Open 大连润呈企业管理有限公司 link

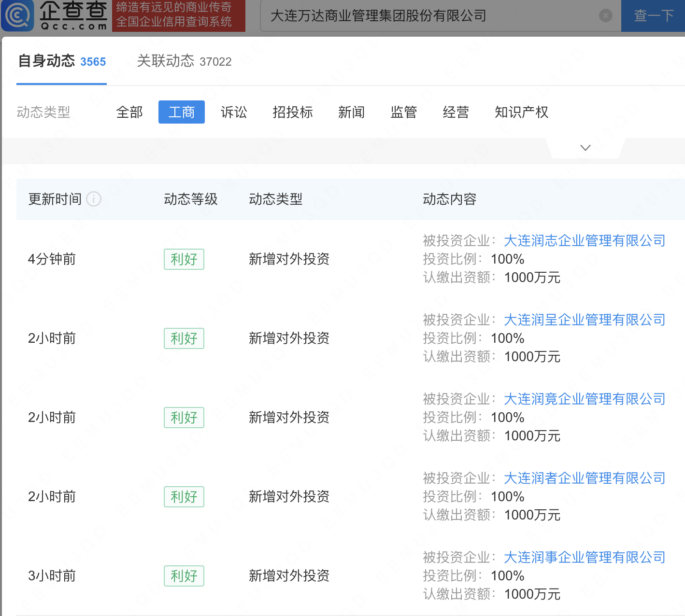coord(585,320)
